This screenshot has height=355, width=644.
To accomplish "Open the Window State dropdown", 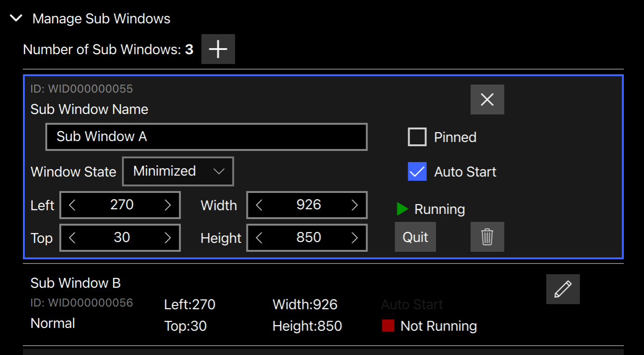I will click(178, 171).
